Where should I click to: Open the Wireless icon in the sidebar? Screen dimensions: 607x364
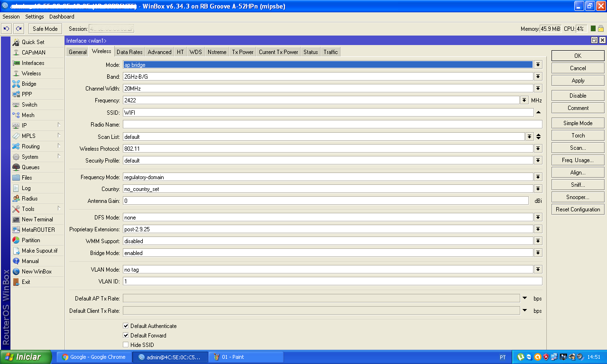(x=17, y=73)
